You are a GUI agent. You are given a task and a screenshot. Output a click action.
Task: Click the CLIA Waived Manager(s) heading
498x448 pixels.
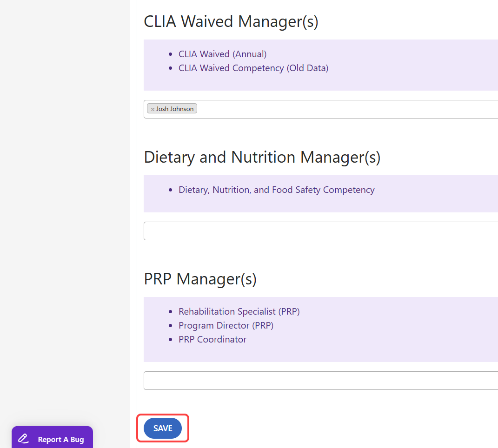(231, 21)
